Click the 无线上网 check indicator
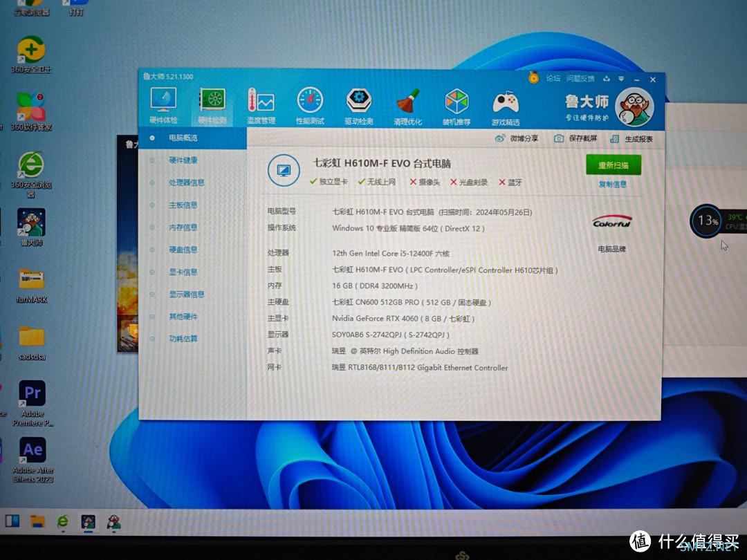 pos(377,181)
